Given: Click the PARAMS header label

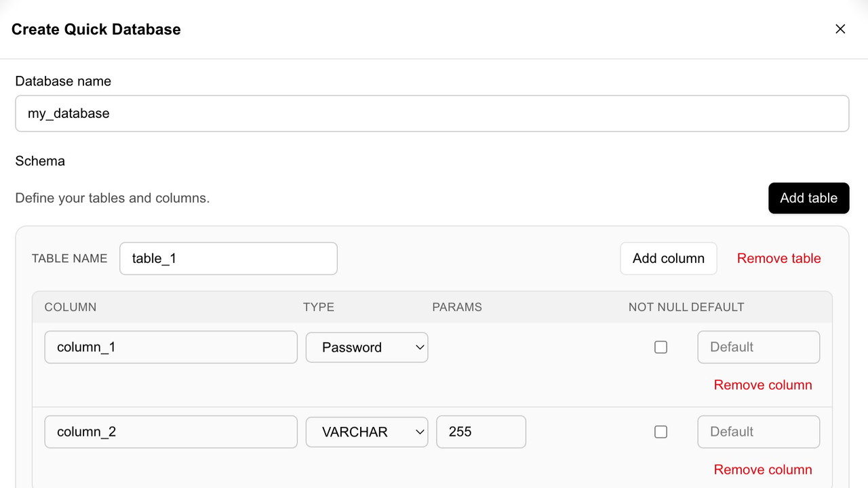Looking at the screenshot, I should (457, 307).
